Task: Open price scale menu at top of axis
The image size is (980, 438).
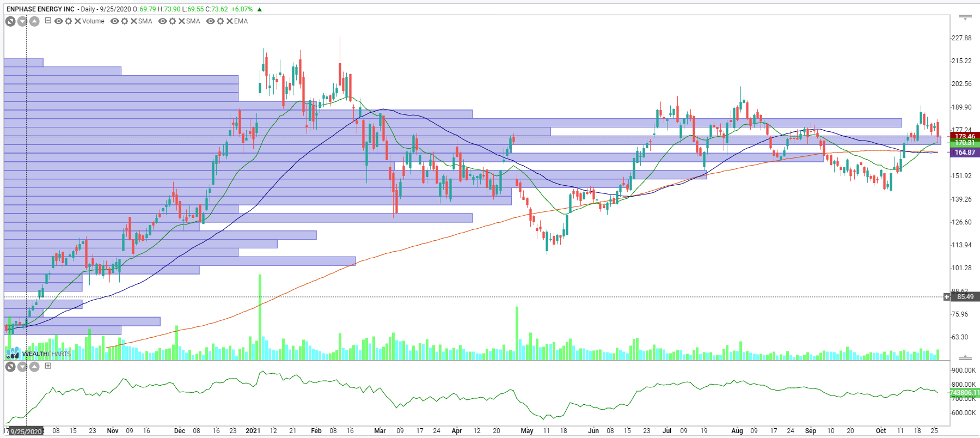Action: 965,18
